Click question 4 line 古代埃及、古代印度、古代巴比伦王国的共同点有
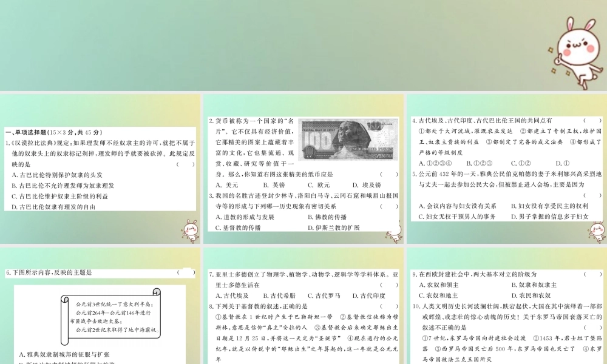Image resolution: width=607 pixels, height=364 pixels. point(483,121)
